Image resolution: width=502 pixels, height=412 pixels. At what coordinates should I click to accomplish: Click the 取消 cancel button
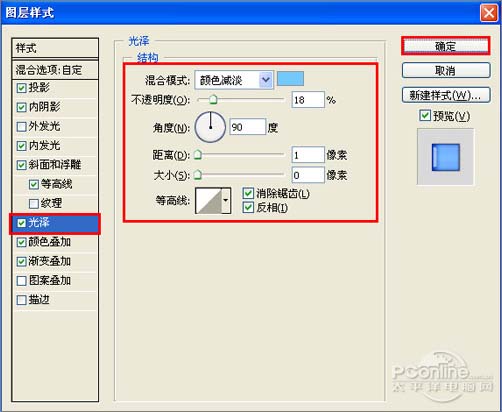pos(446,71)
